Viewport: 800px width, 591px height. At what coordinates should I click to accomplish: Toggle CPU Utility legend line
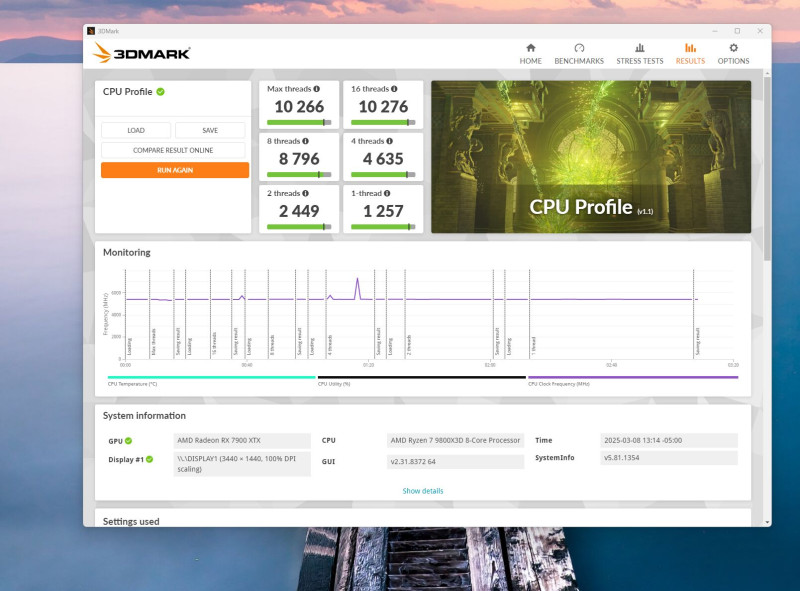click(x=421, y=378)
